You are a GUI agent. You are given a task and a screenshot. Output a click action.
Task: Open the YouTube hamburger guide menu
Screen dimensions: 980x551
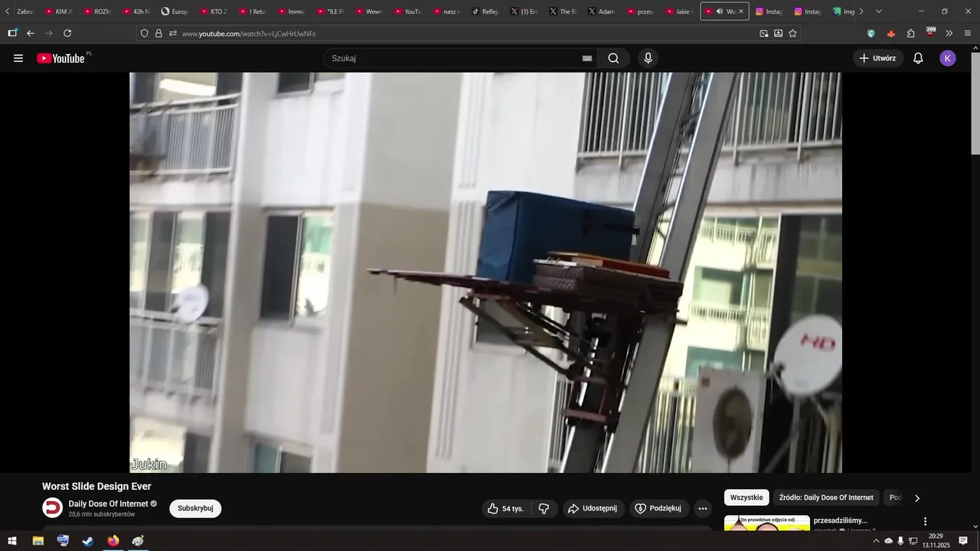click(18, 58)
